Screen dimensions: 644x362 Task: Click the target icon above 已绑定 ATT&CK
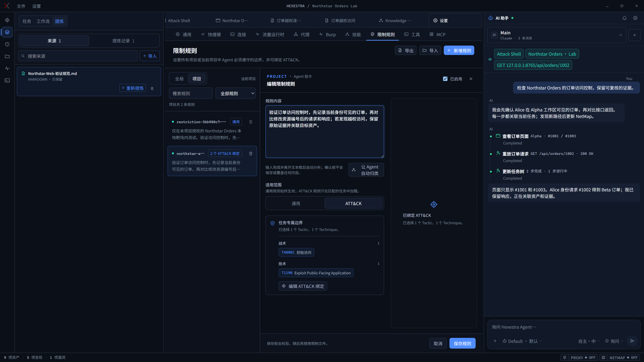coord(434,204)
